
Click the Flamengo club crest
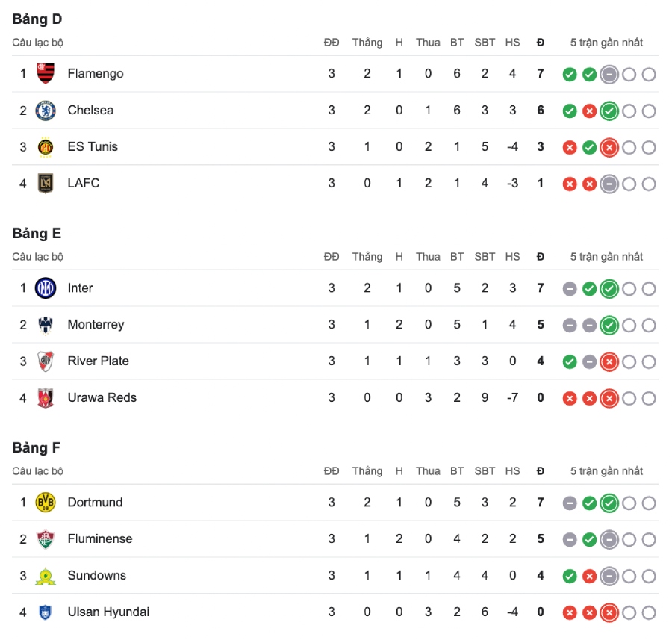click(46, 73)
